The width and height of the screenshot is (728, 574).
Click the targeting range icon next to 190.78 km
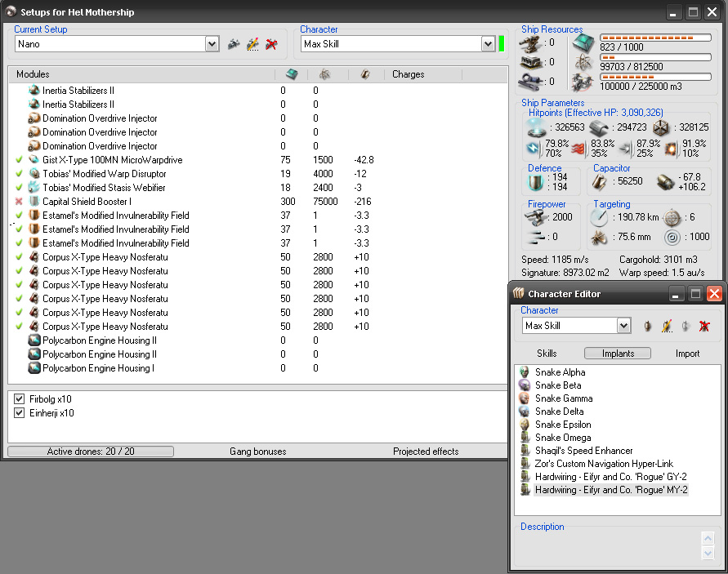[x=600, y=217]
